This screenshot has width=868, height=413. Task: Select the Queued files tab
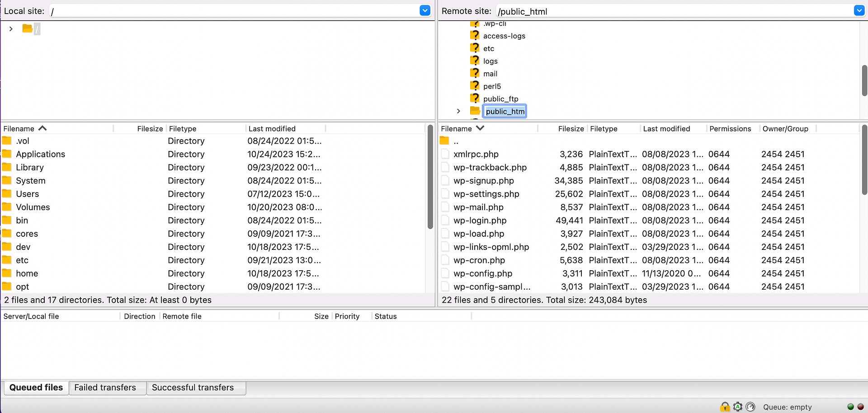point(36,388)
